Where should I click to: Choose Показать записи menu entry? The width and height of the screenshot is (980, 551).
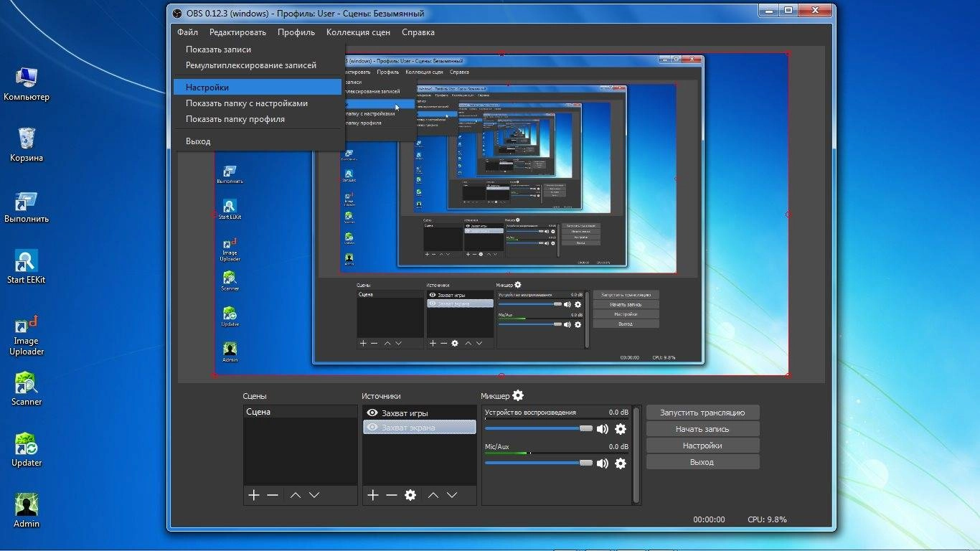[258, 50]
